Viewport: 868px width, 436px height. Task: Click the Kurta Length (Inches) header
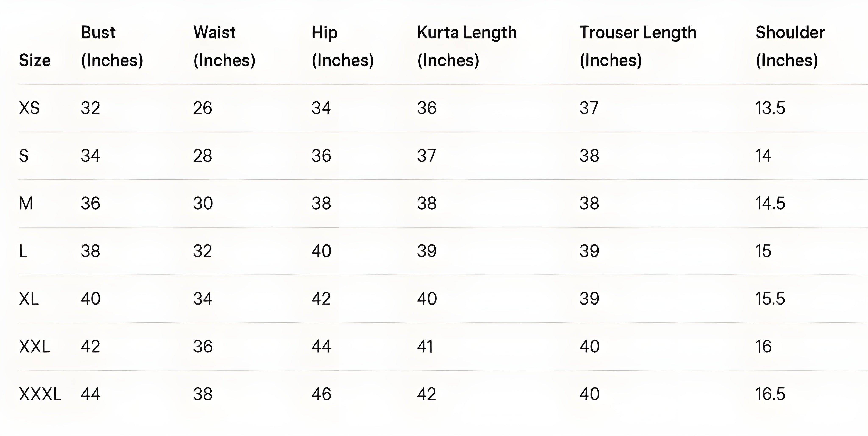tap(467, 46)
